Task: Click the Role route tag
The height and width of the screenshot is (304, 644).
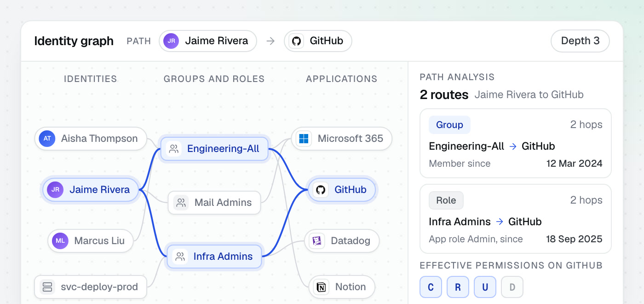Action: 446,200
